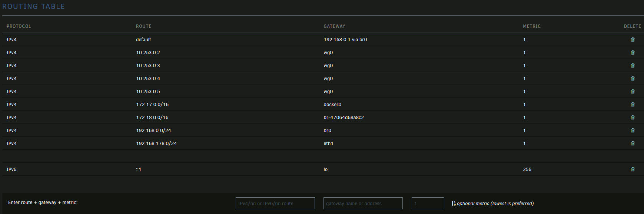Viewport: 644px width, 214px height.
Task: Select the metric number input box
Action: (x=428, y=203)
